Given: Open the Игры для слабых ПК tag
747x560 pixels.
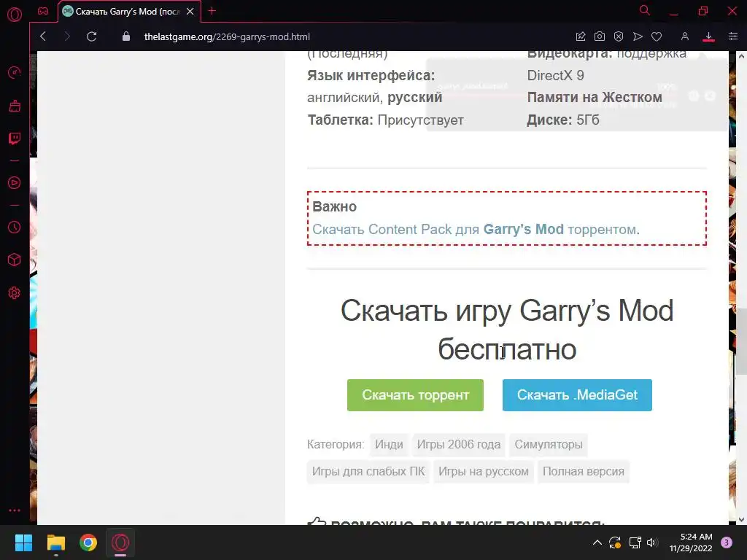Looking at the screenshot, I should point(368,472).
